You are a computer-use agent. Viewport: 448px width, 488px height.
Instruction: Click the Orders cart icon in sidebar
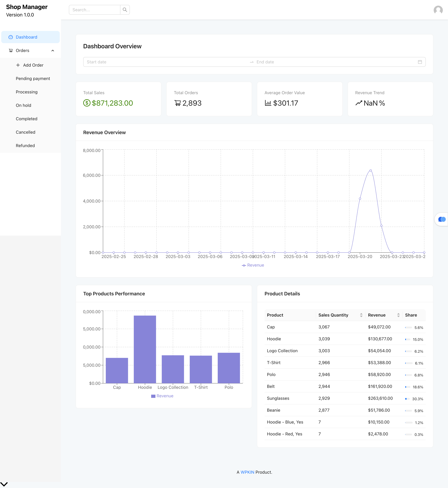11,50
